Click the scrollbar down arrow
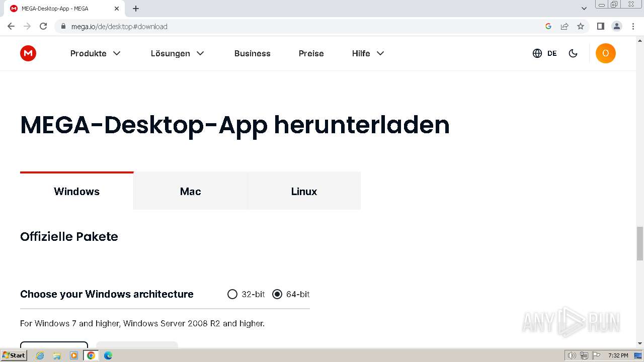Image resolution: width=644 pixels, height=362 pixels. [640, 343]
